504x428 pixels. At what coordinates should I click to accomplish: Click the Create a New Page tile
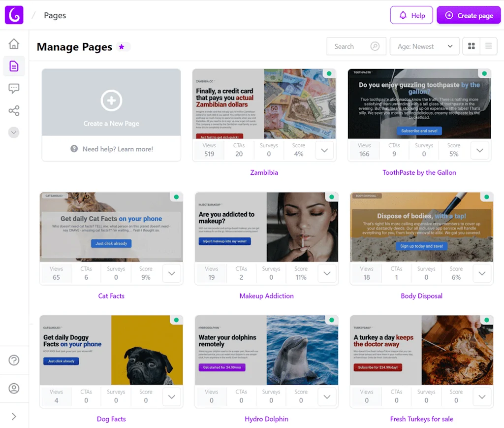click(111, 102)
